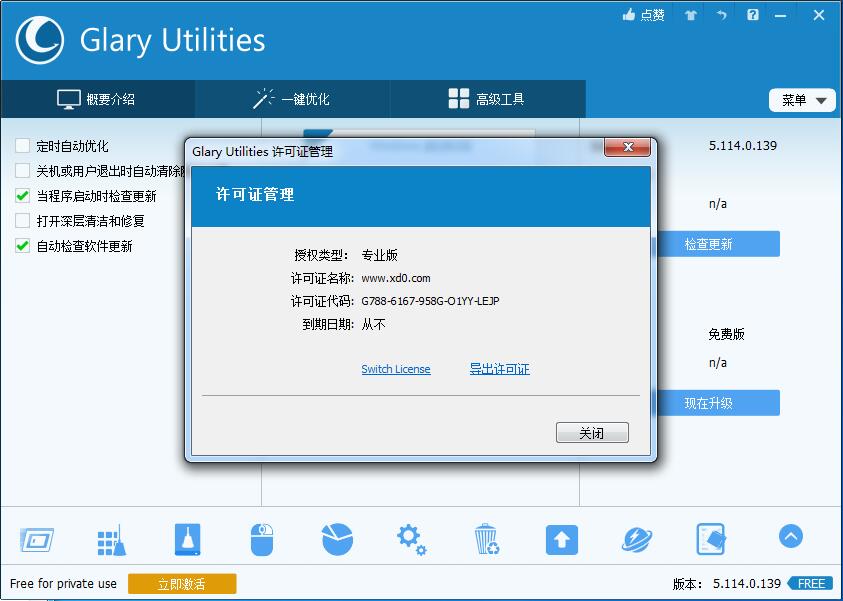Click the monitor icon on 概要介绍 tab
This screenshot has width=843, height=601.
coord(69,99)
